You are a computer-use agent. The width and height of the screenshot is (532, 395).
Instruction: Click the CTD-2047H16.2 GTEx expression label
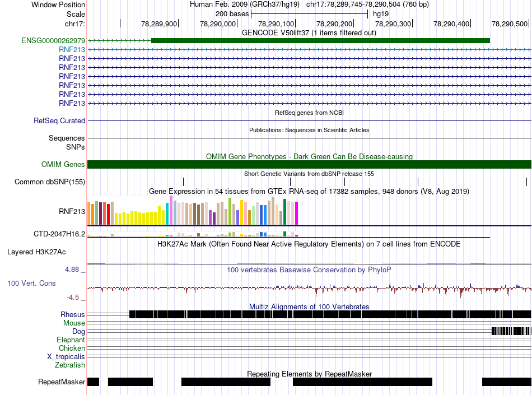click(59, 234)
